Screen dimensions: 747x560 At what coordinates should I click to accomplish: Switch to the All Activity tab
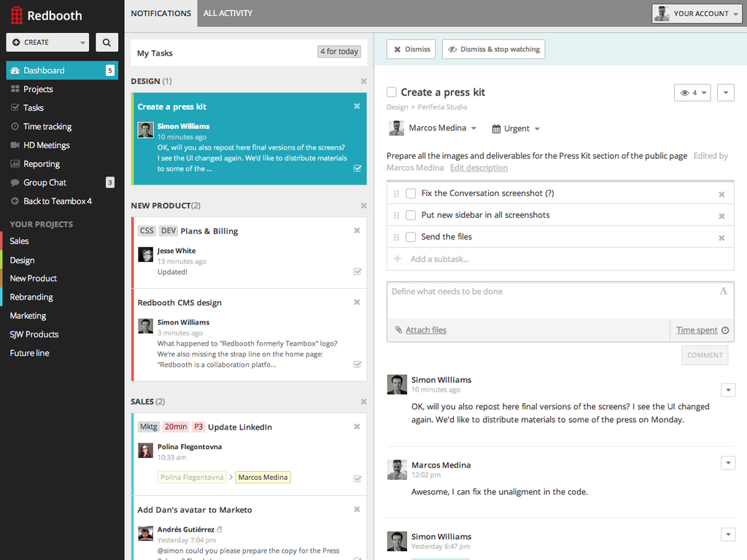coord(228,13)
